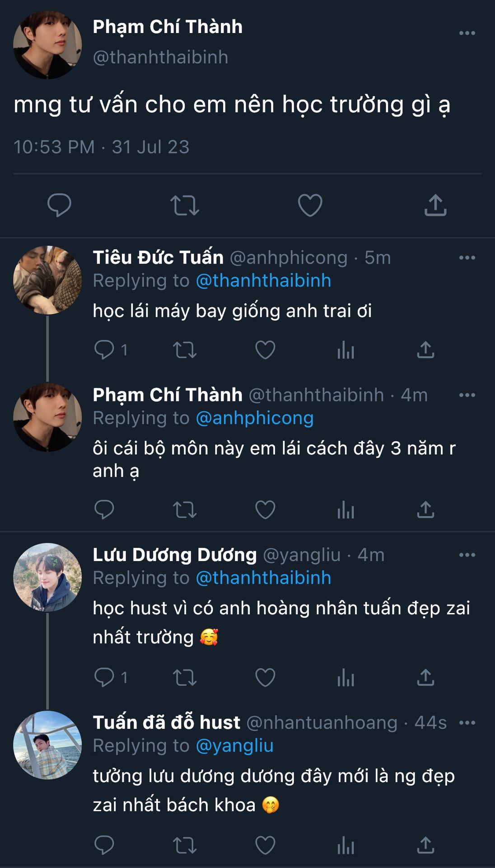Open more options on Tiêu Đức Tuấn's reply
The width and height of the screenshot is (495, 868).
click(467, 258)
